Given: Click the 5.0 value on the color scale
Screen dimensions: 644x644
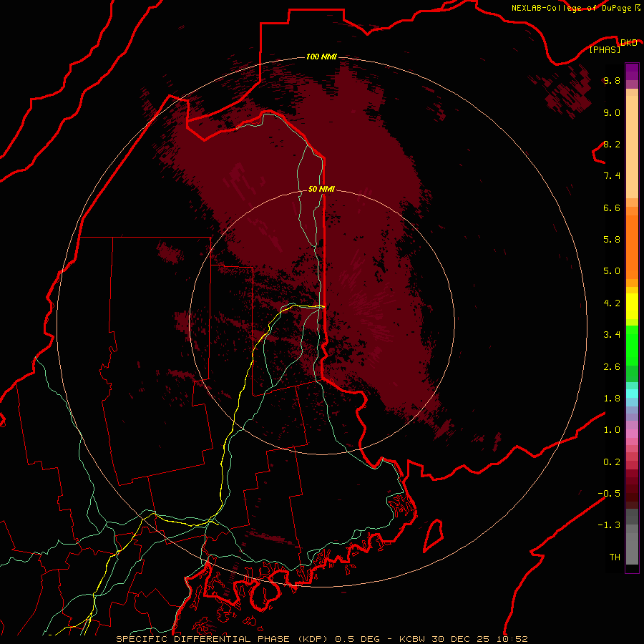Looking at the screenshot, I should [612, 271].
